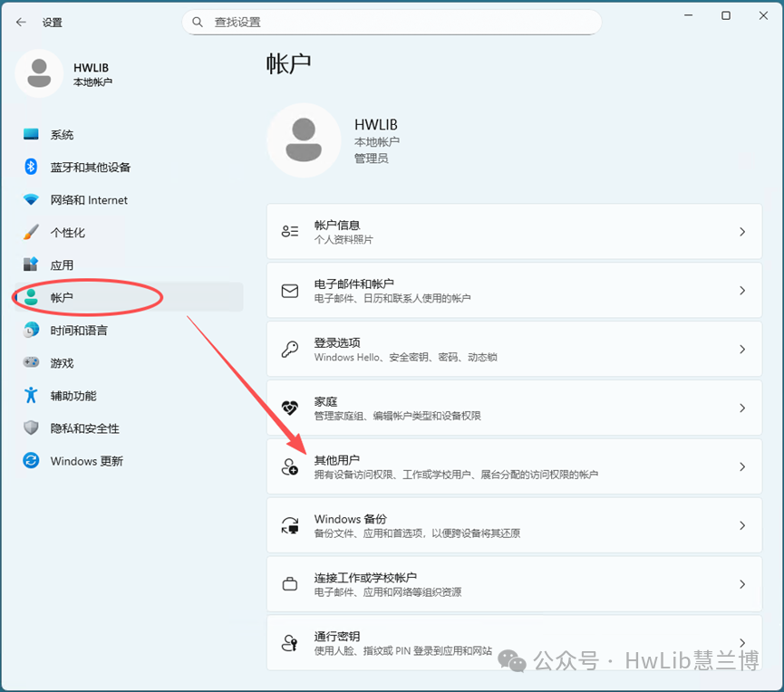This screenshot has height=692, width=784.
Task: Open 时间和语言 from the sidebar
Action: [82, 330]
